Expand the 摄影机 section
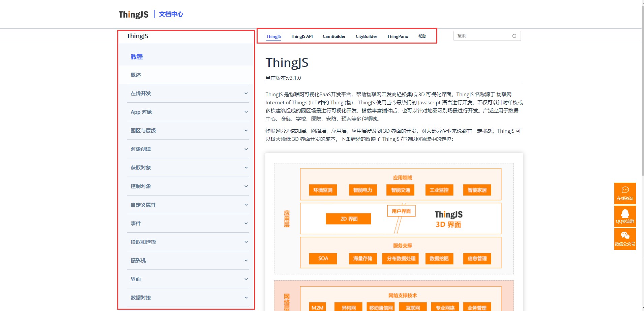 [188, 261]
